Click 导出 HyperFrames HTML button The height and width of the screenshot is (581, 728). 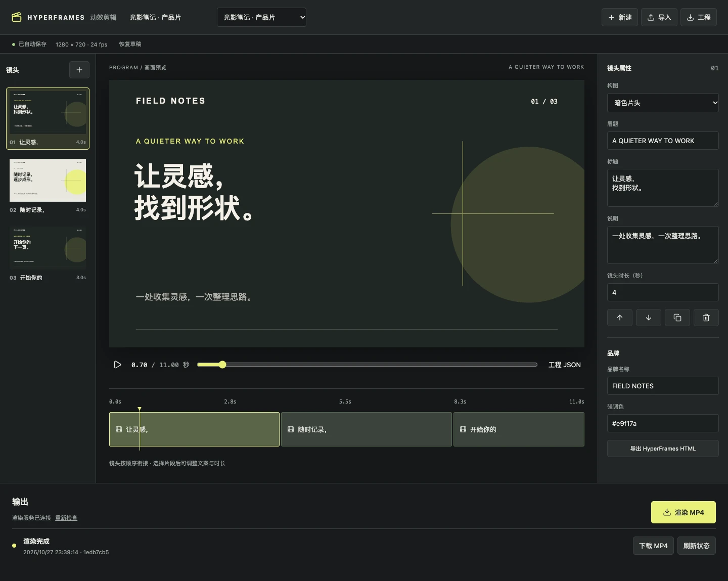click(x=663, y=449)
